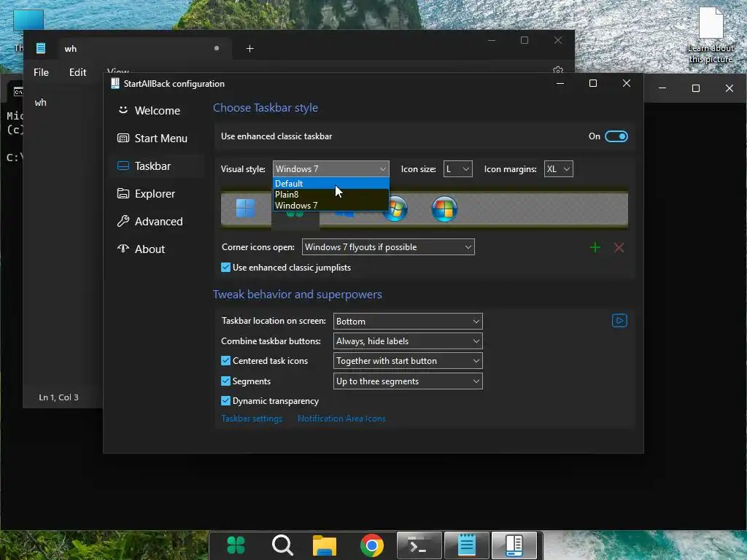Minimize the StartAllBack configuration window

click(560, 83)
